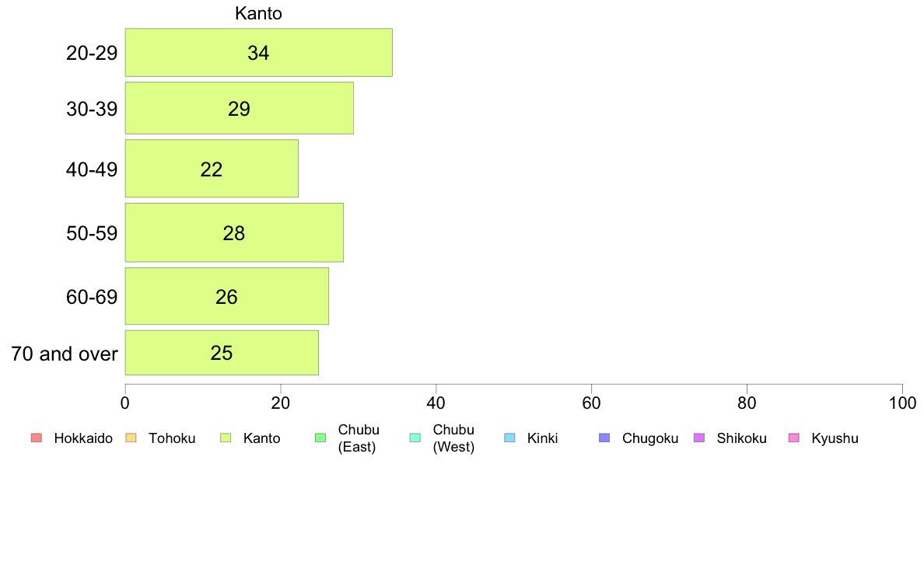Click the Kinki light blue legend swatch
This screenshot has height=572, width=924.
509,438
